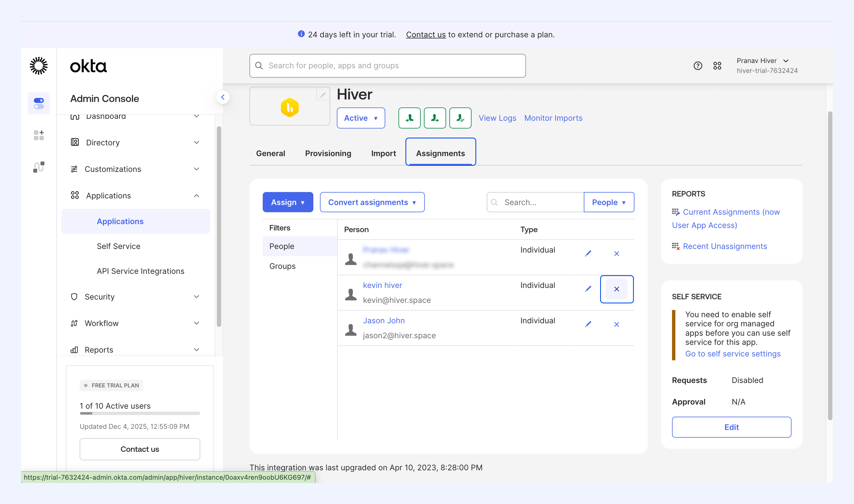
Task: Open Recent Unassignments report link
Action: [x=725, y=246]
